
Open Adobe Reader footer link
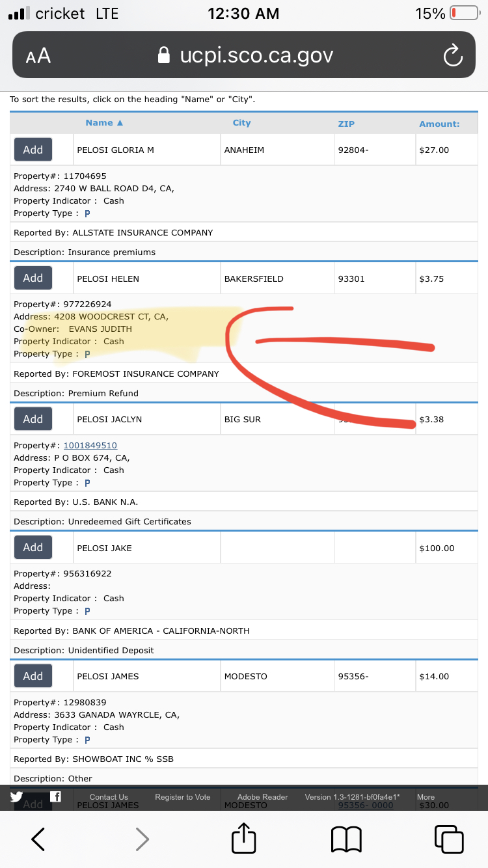[263, 797]
